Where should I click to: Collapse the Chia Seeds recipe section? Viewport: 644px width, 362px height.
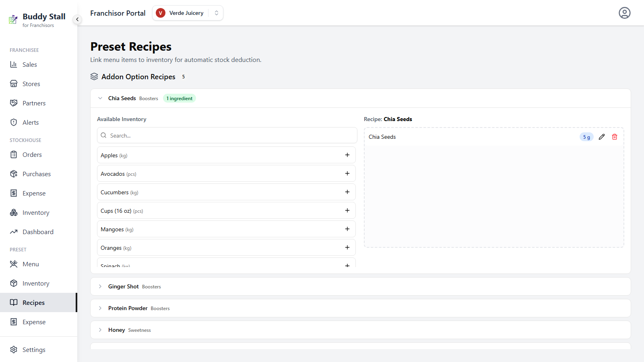click(100, 98)
